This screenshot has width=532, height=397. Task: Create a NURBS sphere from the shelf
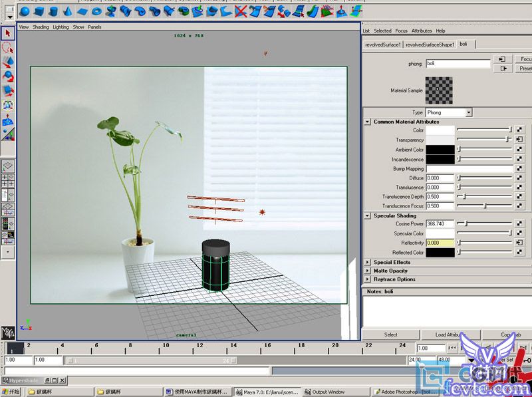(25, 12)
